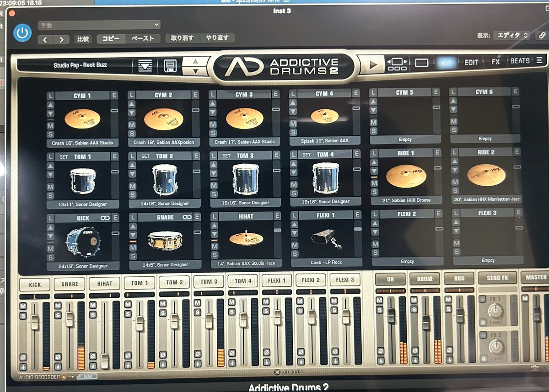This screenshot has height=392, width=549.
Task: Load a kitpiece with CYM 1 L button
Action: (50, 96)
